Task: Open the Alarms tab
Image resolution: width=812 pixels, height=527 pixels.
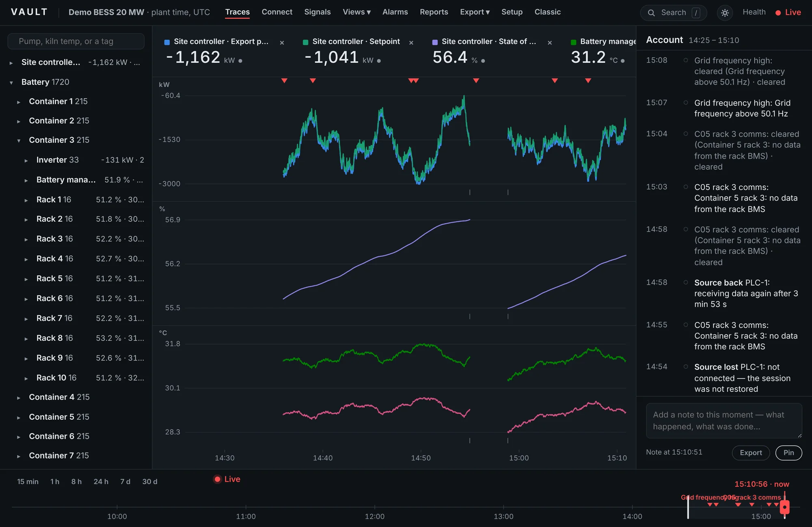Action: (395, 12)
